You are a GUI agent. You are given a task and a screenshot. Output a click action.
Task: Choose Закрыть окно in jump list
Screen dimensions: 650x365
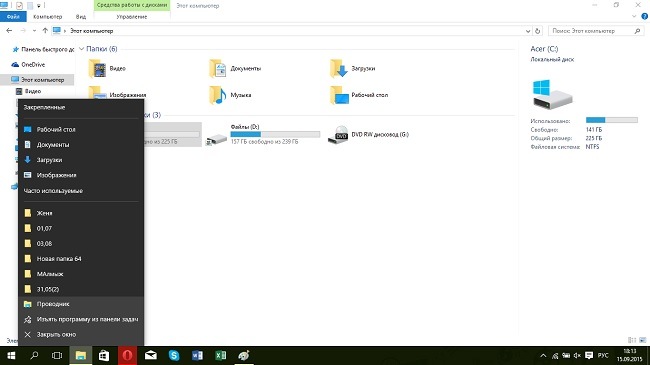coord(81,334)
